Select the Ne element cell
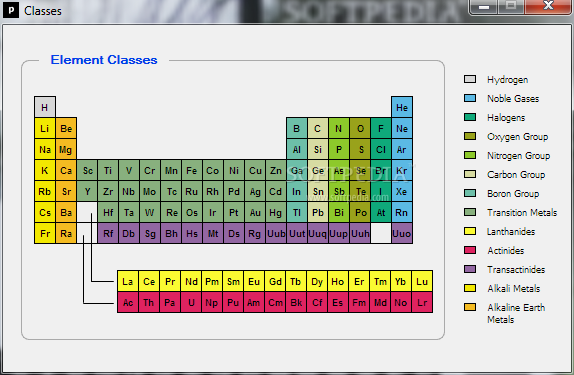574x375 pixels. pos(402,128)
